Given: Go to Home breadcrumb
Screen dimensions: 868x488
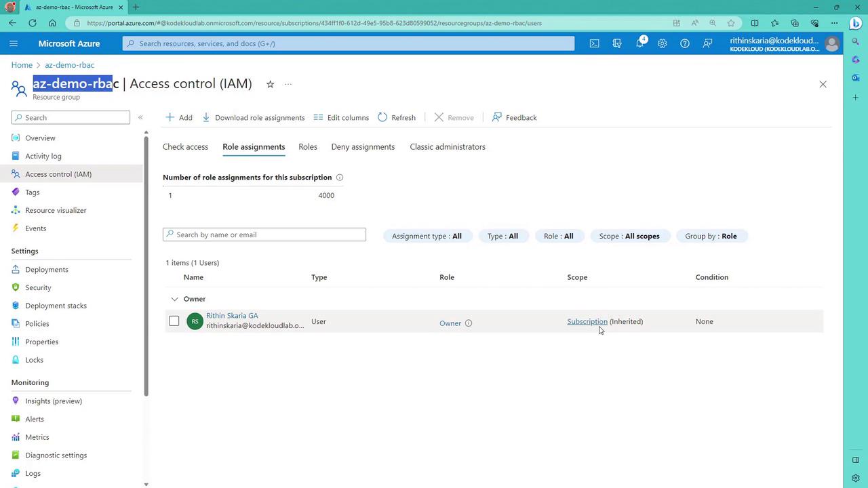Looking at the screenshot, I should 22,65.
